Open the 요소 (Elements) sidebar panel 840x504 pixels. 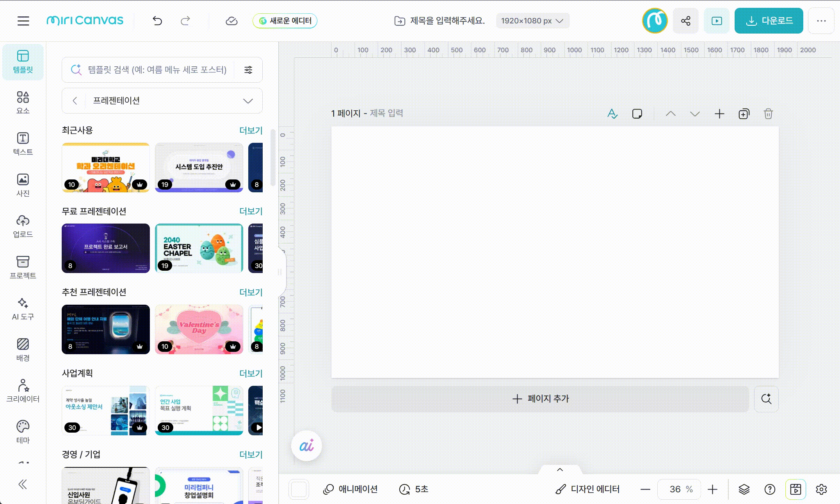[23, 102]
